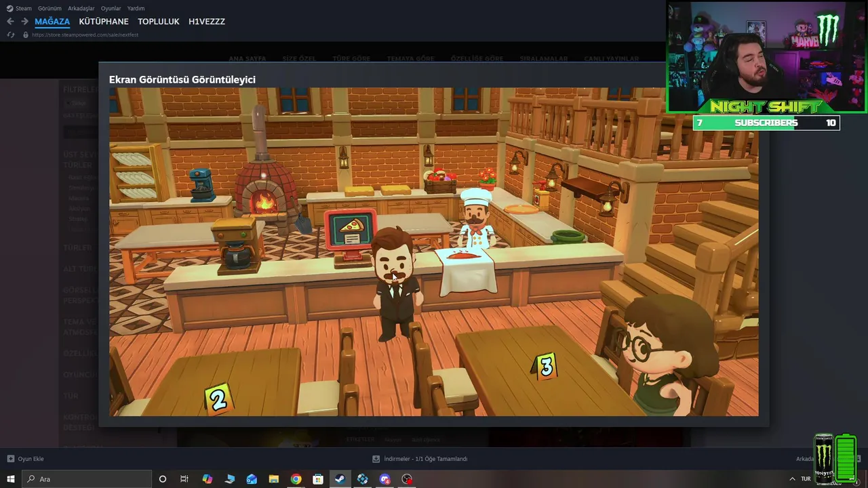Reload the store page with the refresh icon
The width and height of the screenshot is (868, 488).
coord(10,35)
